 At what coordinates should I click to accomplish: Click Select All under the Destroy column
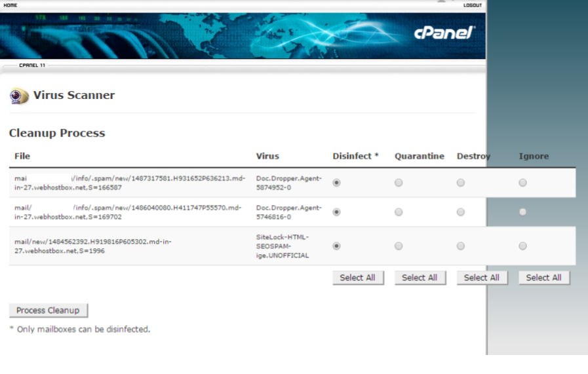click(481, 278)
